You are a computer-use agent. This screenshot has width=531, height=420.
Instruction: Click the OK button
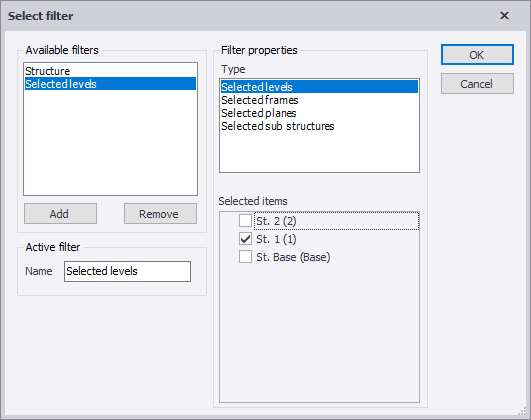coord(477,55)
